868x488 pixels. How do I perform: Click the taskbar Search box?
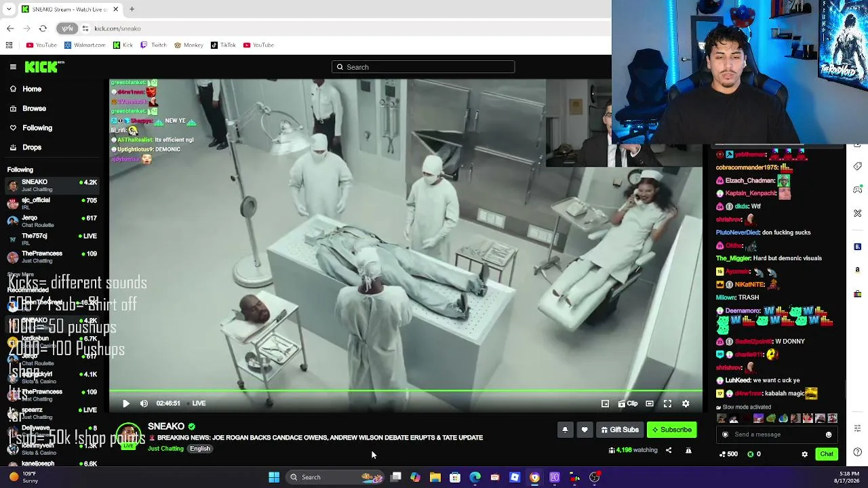(335, 477)
